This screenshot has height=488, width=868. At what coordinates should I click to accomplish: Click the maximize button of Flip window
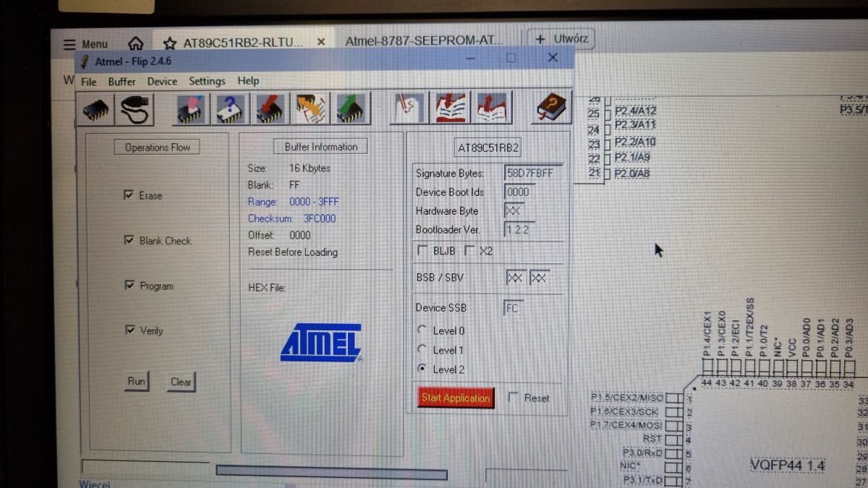click(511, 58)
